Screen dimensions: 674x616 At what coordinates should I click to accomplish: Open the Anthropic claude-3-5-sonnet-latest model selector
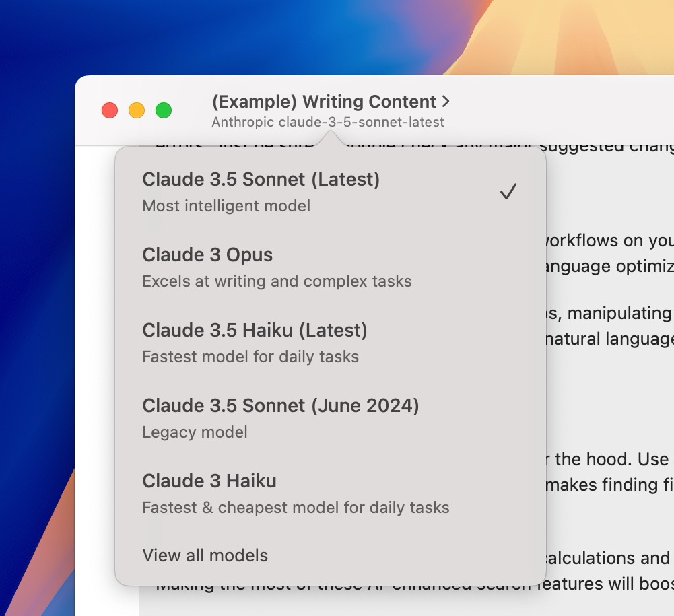point(328,123)
